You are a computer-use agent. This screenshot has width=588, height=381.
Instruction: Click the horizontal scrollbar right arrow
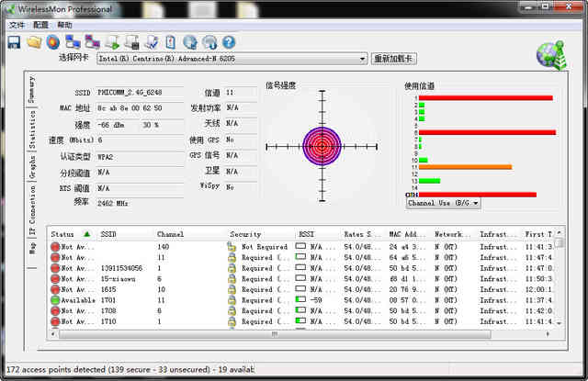coord(548,334)
